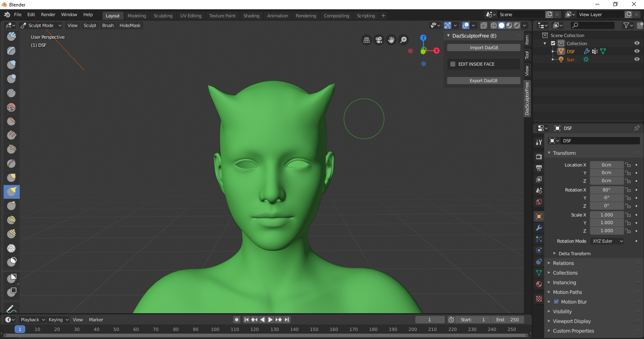Disable the Motion Blur checkbox
The width and height of the screenshot is (644, 339).
pos(556,302)
